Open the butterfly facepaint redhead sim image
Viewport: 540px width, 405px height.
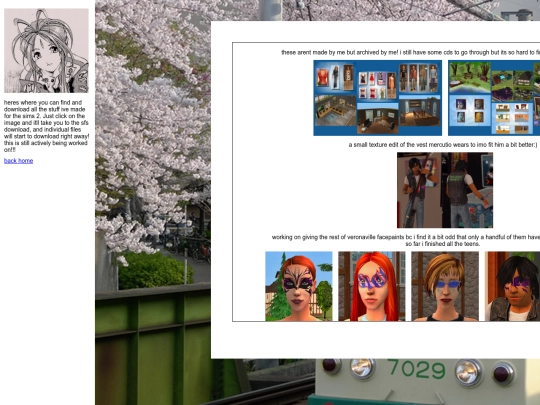click(x=299, y=286)
